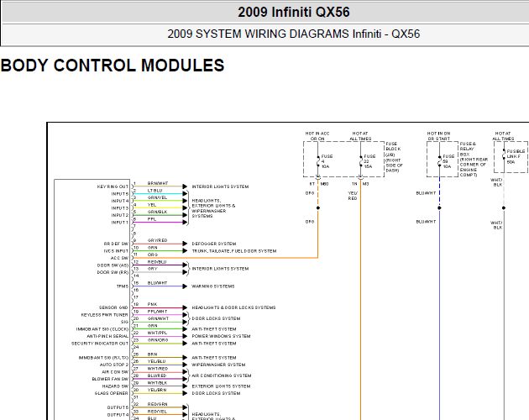Click the light blue LT BLU wire

(158, 194)
